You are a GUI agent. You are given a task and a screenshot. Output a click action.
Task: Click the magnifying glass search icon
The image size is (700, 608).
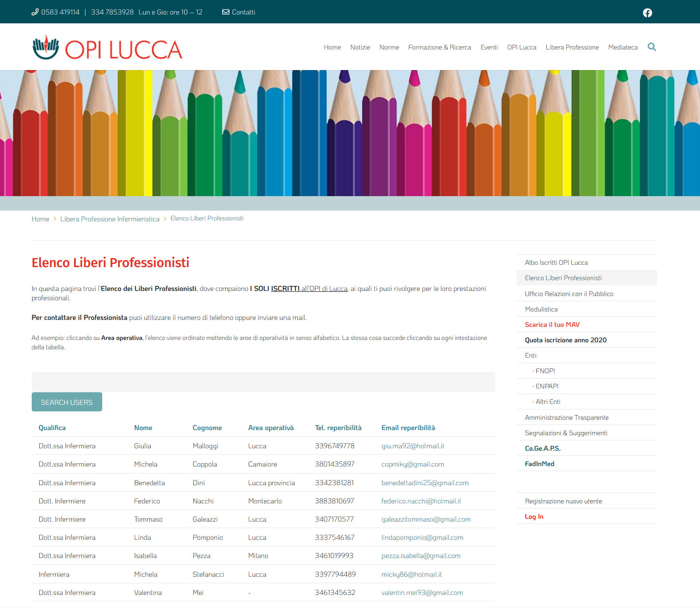[x=652, y=47]
